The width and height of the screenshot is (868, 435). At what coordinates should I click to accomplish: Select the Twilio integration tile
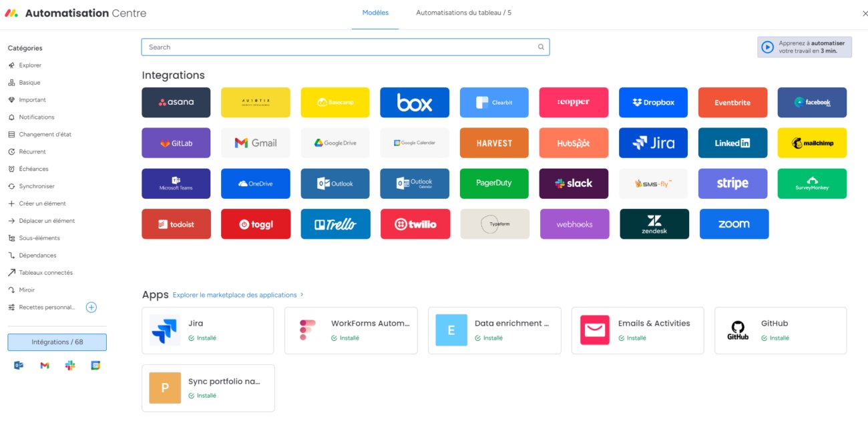pos(415,224)
